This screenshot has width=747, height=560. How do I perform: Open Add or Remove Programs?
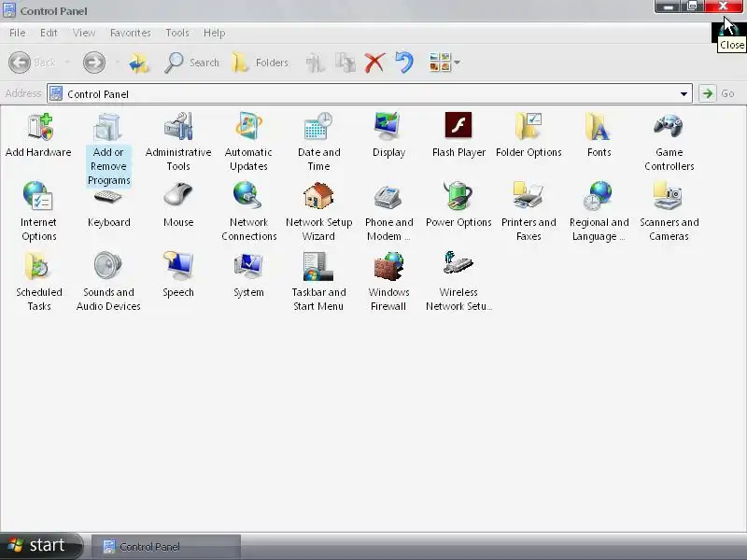coord(108,149)
